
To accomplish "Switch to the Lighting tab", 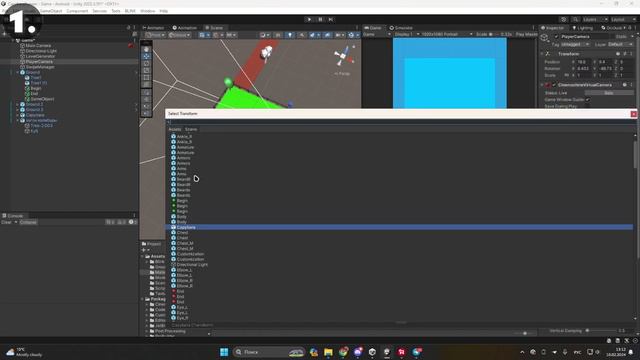I will pos(582,28).
